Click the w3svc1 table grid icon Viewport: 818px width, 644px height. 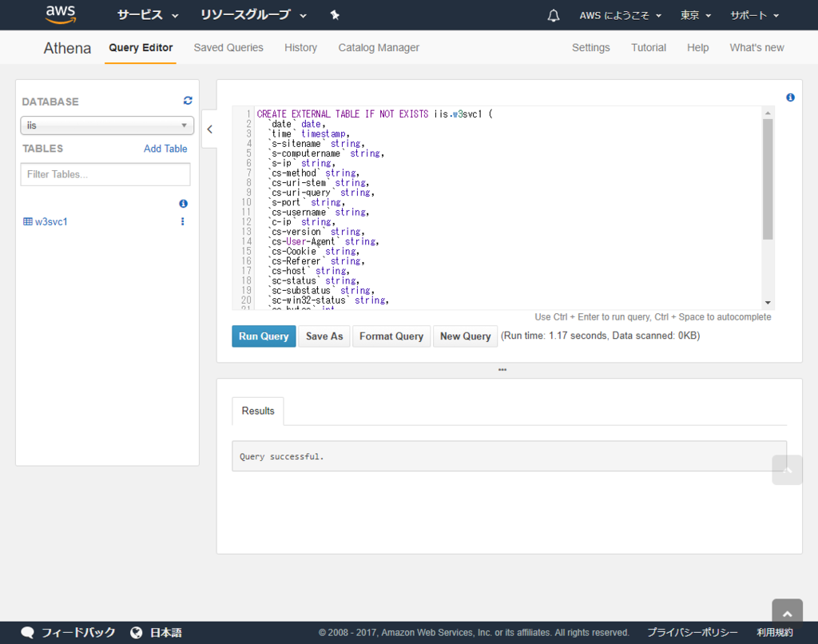pos(28,221)
